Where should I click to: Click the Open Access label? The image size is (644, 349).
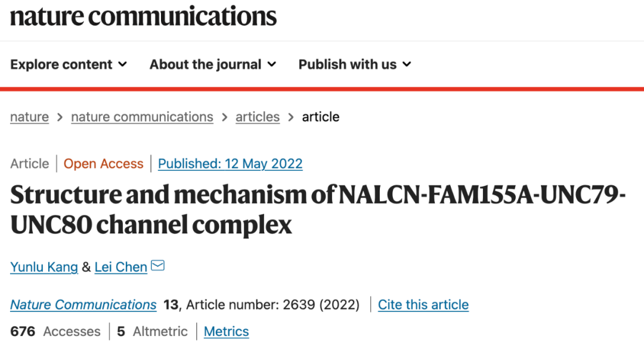(x=104, y=164)
